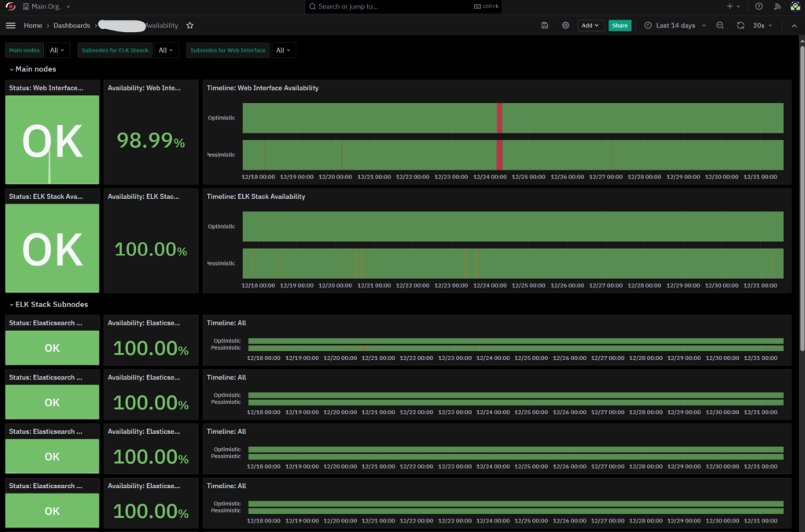Click the large OK in ELK Stack status panel
The image size is (805, 532).
[53, 249]
